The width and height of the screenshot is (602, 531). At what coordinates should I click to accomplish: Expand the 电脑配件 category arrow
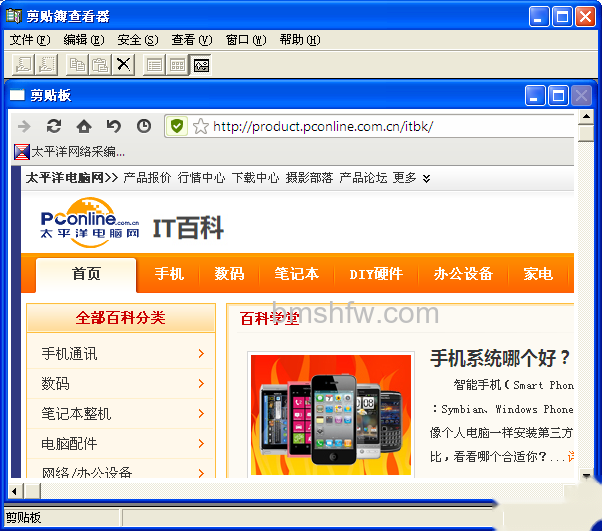tap(201, 443)
